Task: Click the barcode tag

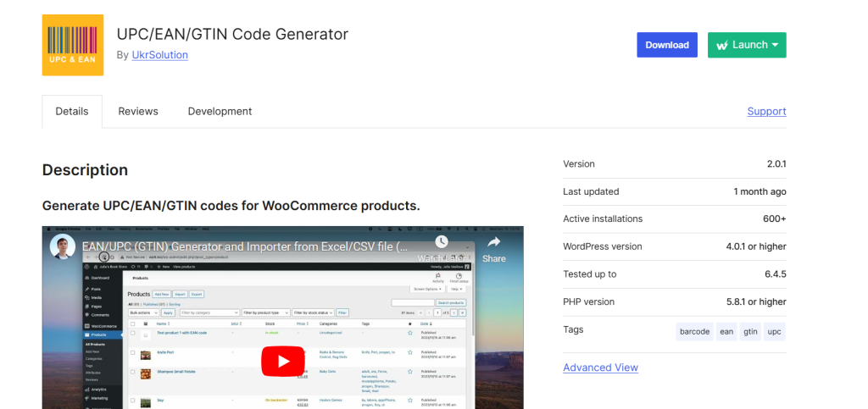Action: click(695, 332)
